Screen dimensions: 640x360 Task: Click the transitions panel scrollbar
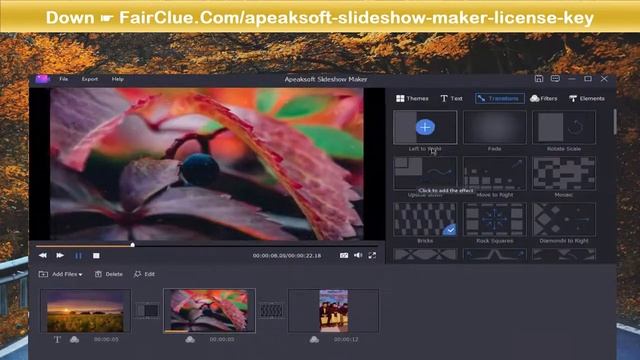point(615,122)
